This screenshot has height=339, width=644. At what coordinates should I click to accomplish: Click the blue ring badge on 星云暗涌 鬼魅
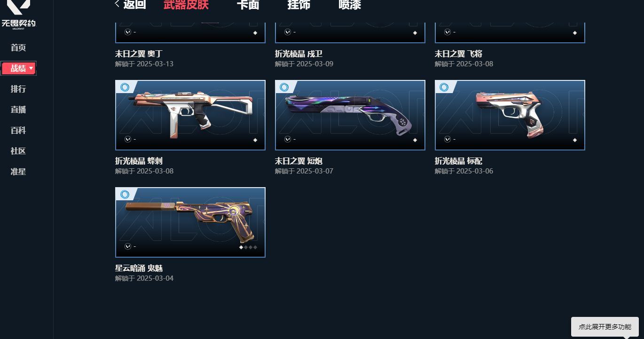pyautogui.click(x=125, y=195)
